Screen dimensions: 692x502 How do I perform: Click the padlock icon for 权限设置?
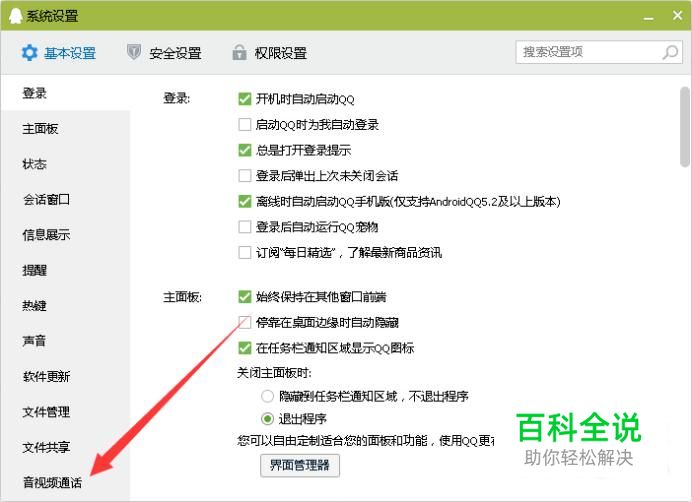(239, 52)
